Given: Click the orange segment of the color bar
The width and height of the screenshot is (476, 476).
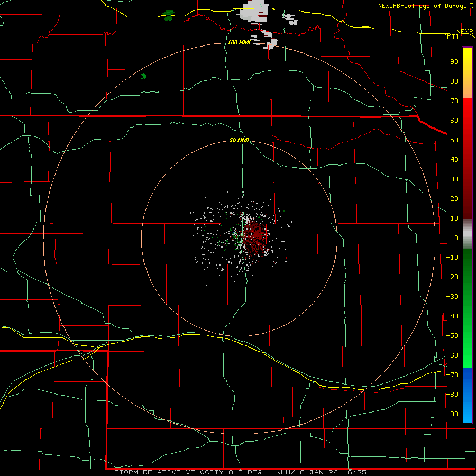Looking at the screenshot, I should 467,89.
